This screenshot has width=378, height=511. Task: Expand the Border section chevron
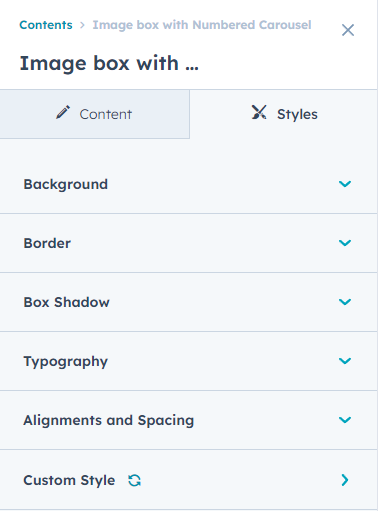[345, 243]
